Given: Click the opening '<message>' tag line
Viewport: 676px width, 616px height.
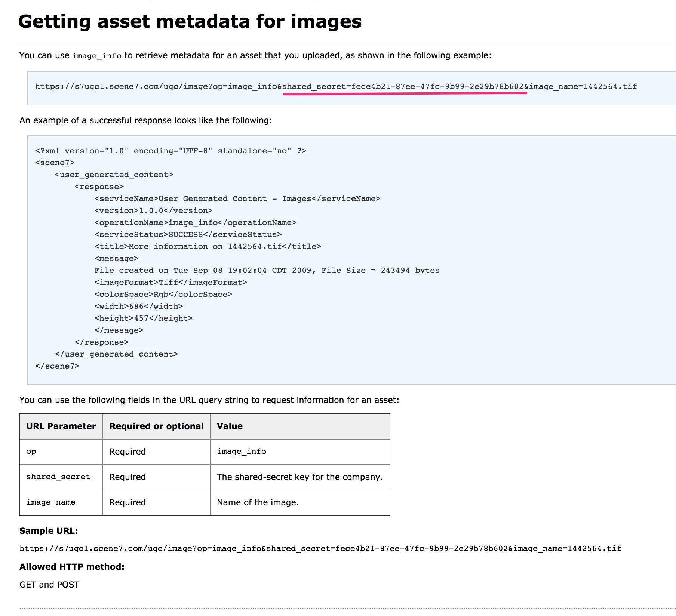Looking at the screenshot, I should tap(116, 258).
